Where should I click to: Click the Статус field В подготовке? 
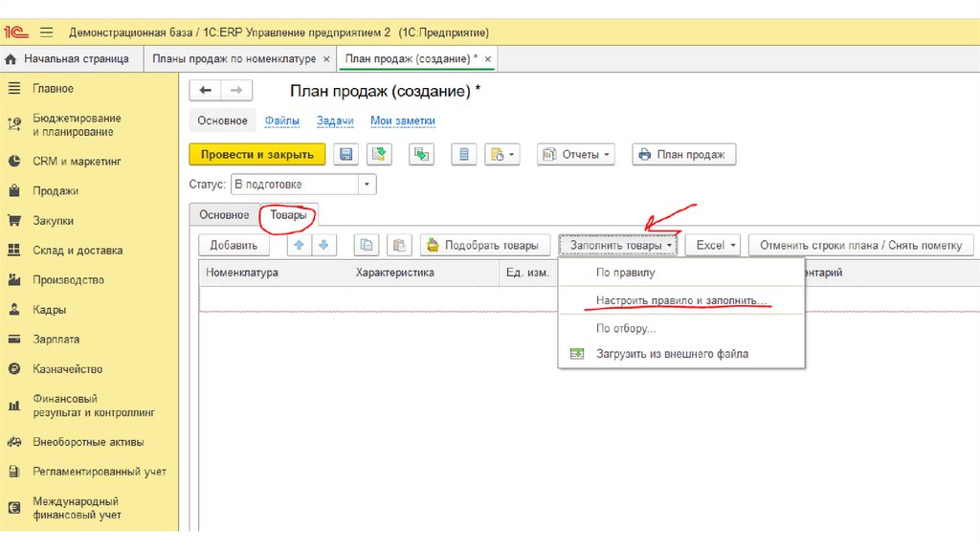pos(295,185)
